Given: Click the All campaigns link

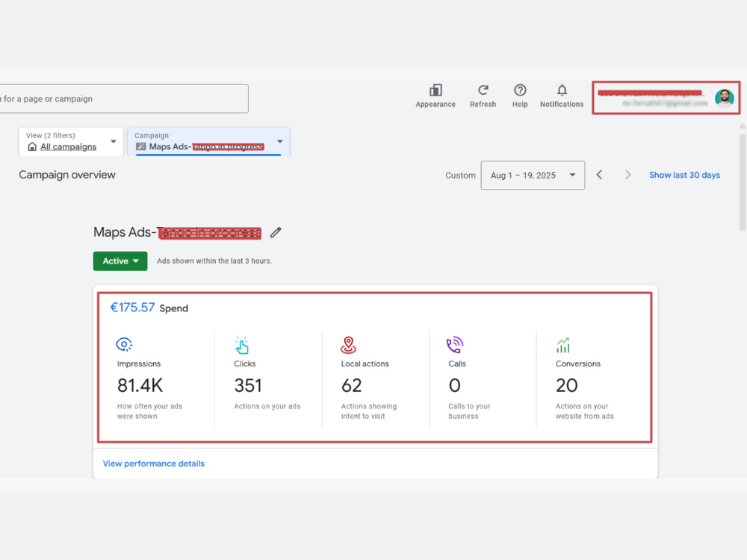Looking at the screenshot, I should pos(68,146).
